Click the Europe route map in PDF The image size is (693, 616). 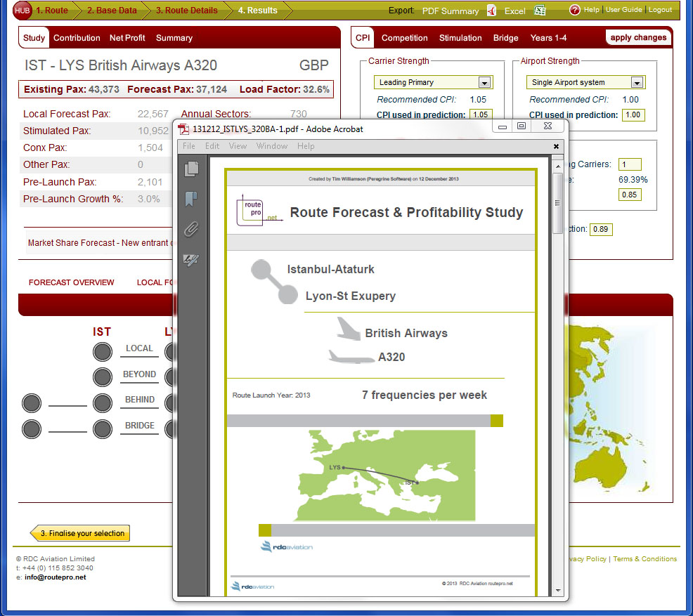[x=384, y=476]
